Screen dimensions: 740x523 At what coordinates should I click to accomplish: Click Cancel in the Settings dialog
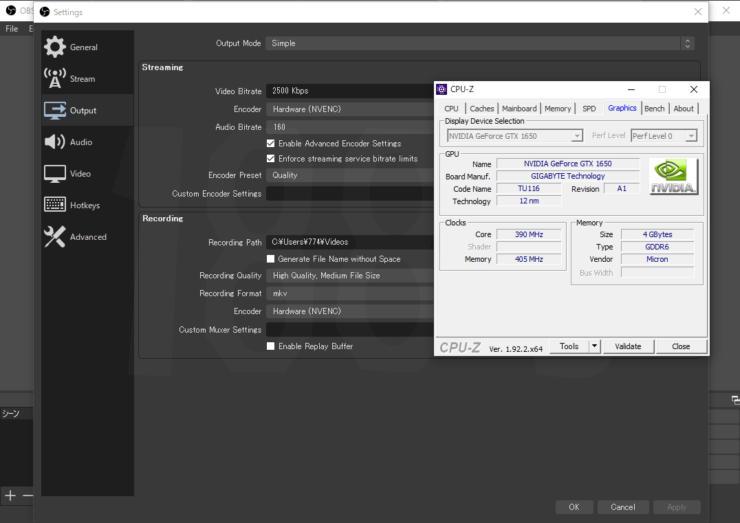[622, 507]
